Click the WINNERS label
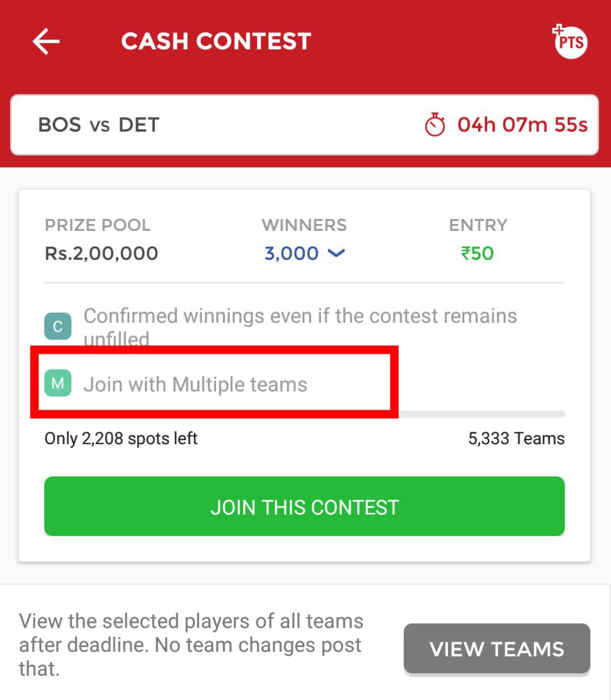 point(304,225)
